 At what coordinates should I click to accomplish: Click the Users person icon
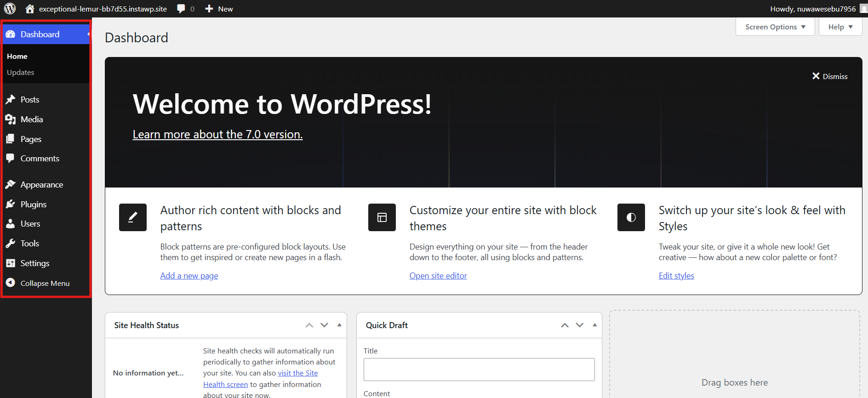click(x=11, y=224)
